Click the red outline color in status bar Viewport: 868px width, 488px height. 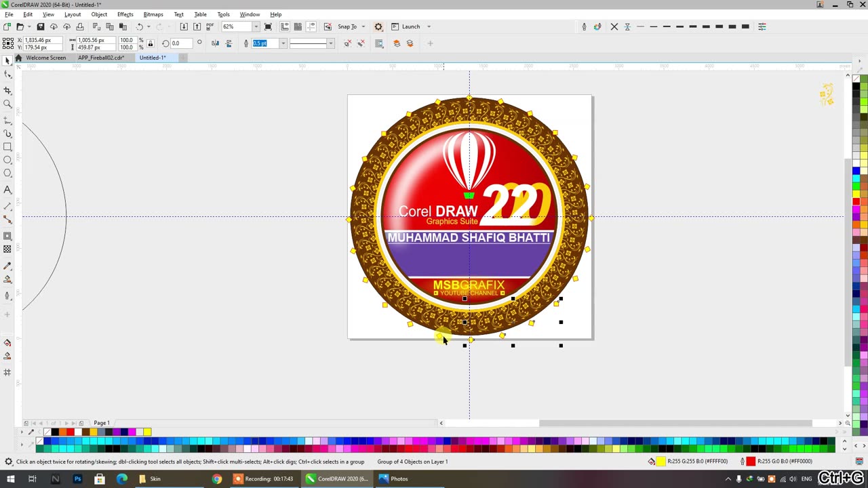click(x=751, y=462)
